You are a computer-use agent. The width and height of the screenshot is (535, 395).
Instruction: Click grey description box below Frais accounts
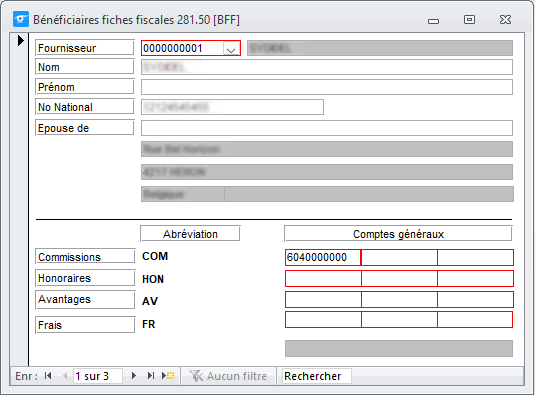coord(399,348)
